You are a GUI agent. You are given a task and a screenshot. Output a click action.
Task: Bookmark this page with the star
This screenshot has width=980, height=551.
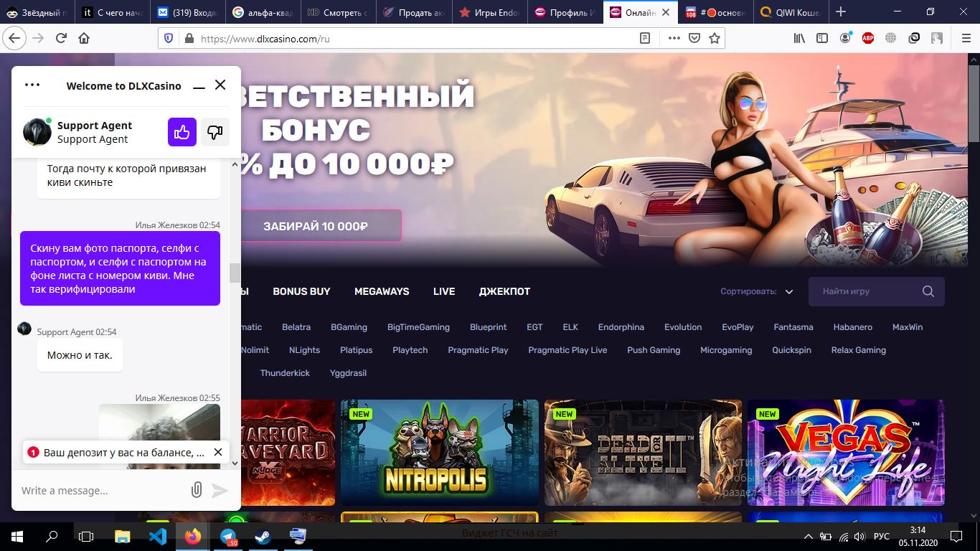click(x=714, y=38)
